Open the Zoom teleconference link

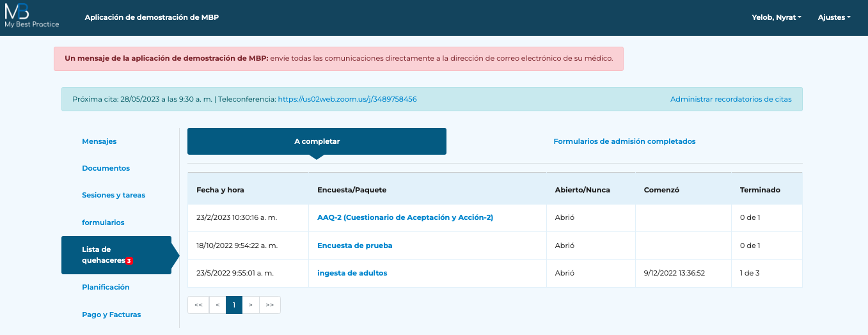[347, 99]
